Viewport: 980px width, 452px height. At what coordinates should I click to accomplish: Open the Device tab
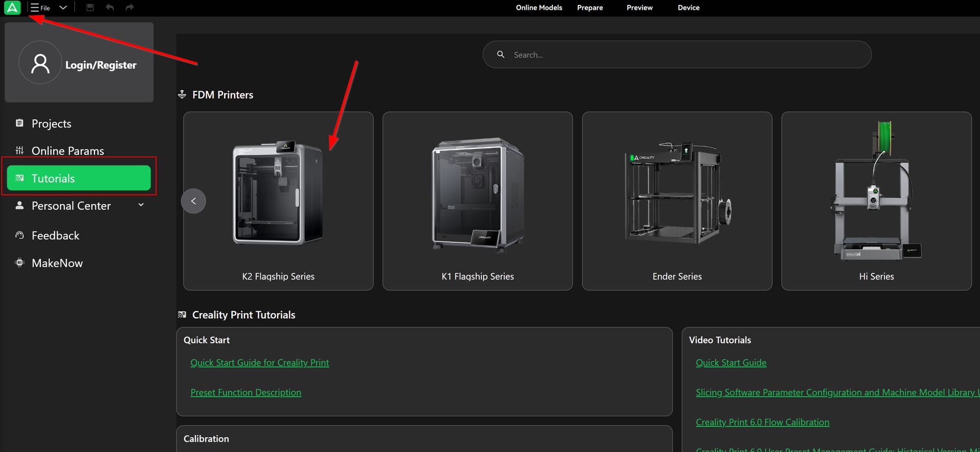point(688,8)
